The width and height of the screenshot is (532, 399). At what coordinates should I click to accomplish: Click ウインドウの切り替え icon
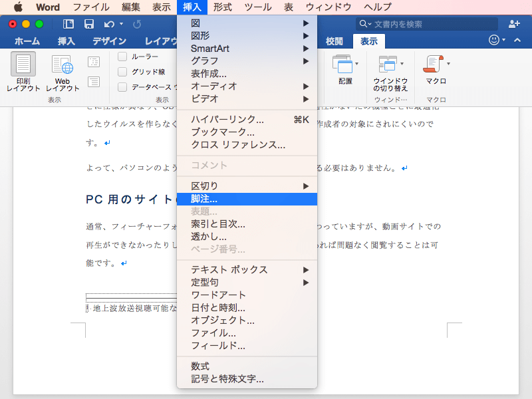(x=388, y=64)
